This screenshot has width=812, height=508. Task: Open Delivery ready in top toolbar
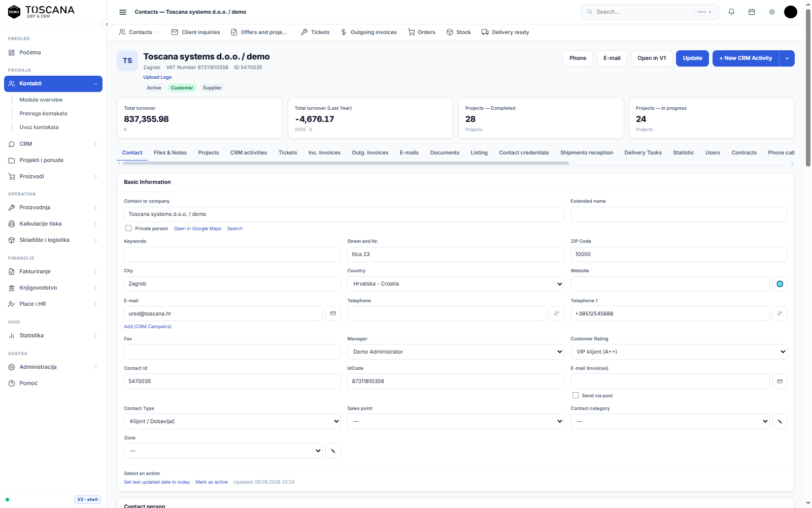(x=505, y=32)
